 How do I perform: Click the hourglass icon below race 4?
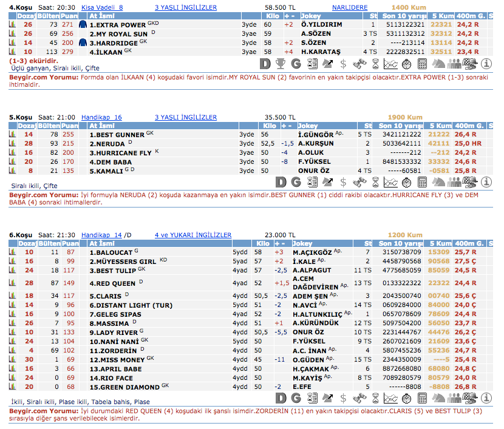(375, 63)
